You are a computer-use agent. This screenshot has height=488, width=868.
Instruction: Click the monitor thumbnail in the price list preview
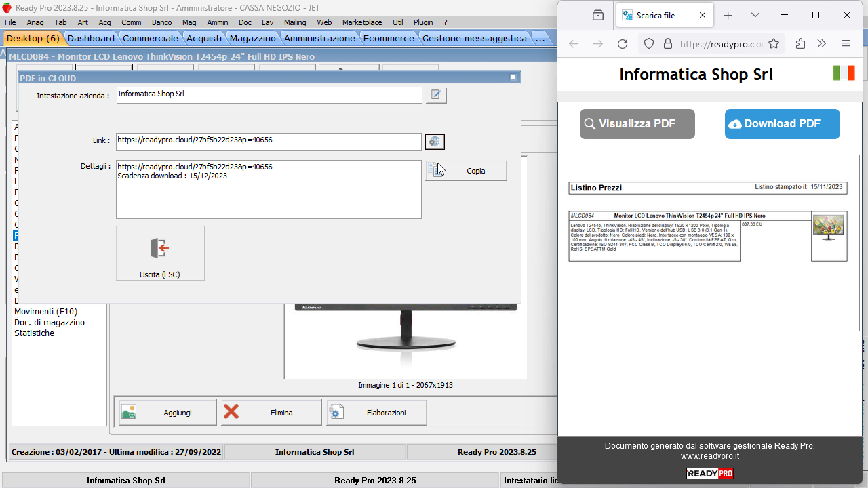pos(829,228)
